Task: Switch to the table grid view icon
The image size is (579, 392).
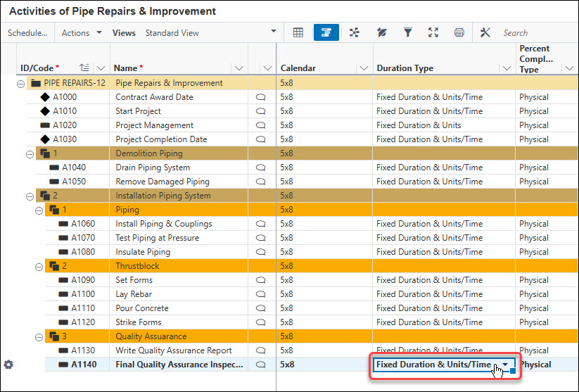Action: coord(298,32)
